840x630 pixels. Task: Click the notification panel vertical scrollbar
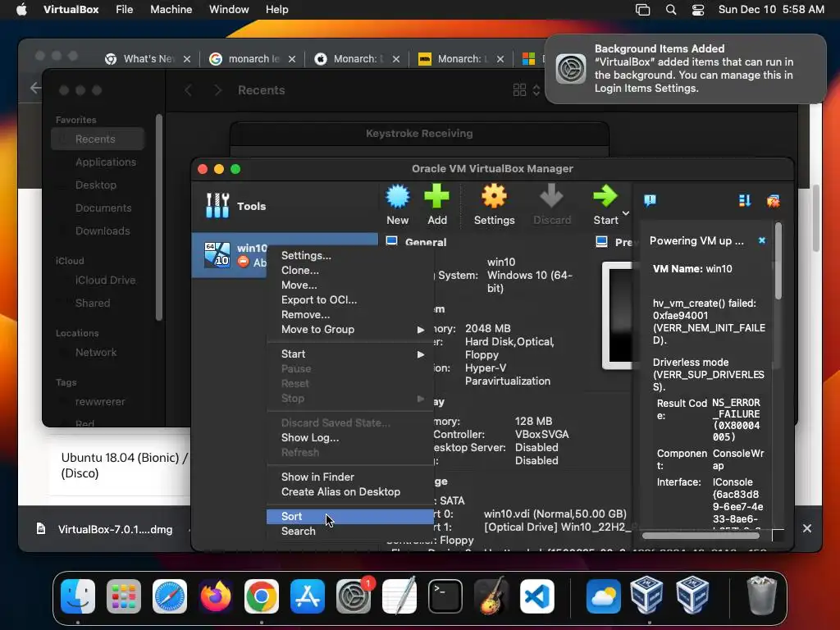pyautogui.click(x=778, y=262)
